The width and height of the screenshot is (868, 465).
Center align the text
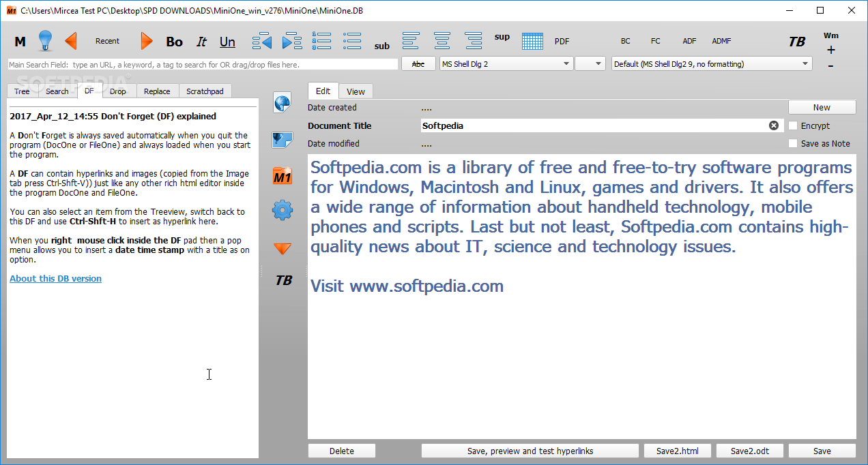coord(442,41)
